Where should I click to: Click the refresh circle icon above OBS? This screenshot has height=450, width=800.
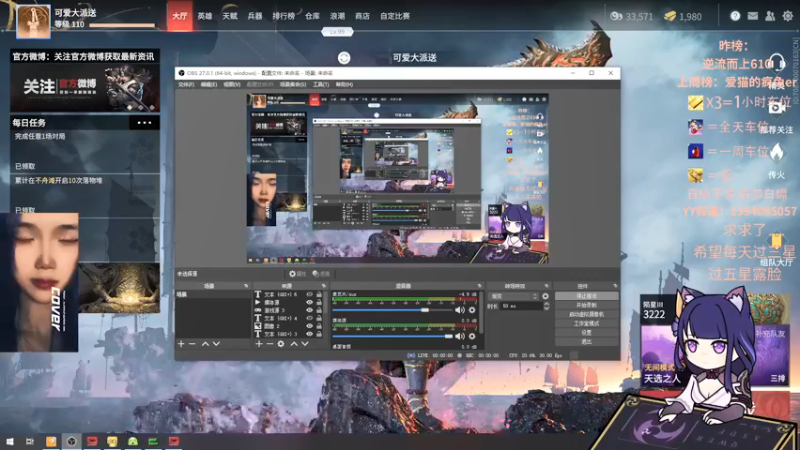tap(344, 58)
